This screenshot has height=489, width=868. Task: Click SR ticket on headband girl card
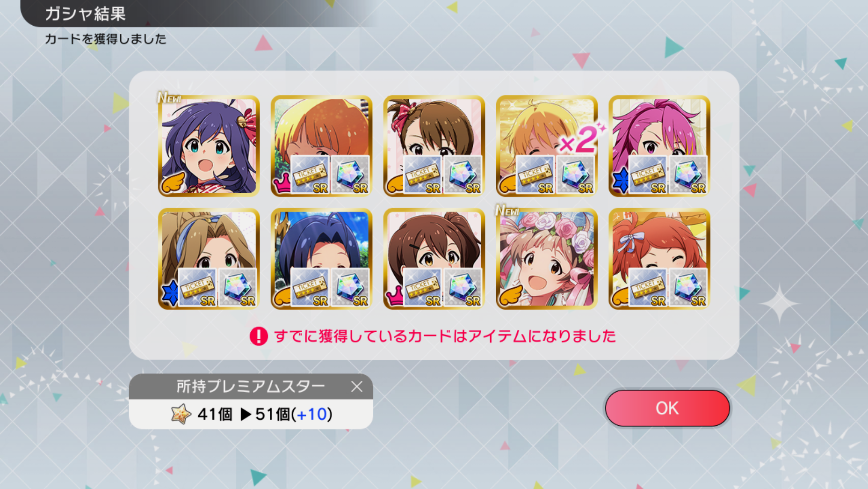point(197,288)
